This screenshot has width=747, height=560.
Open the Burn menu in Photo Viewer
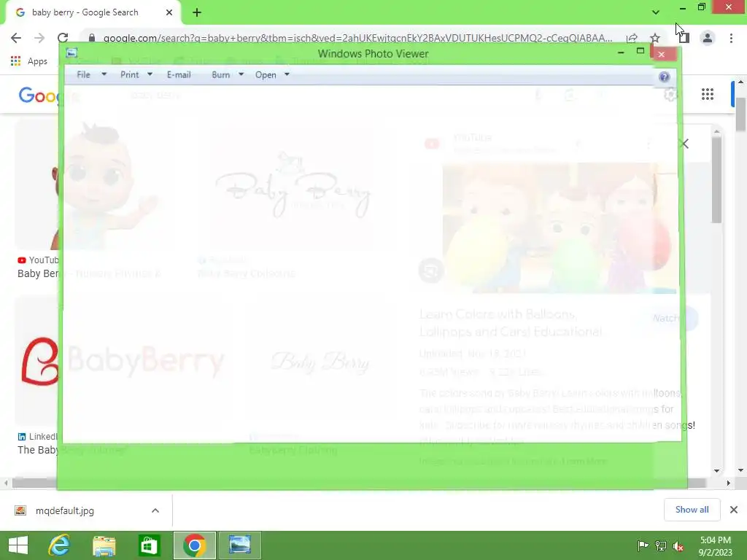(x=220, y=75)
